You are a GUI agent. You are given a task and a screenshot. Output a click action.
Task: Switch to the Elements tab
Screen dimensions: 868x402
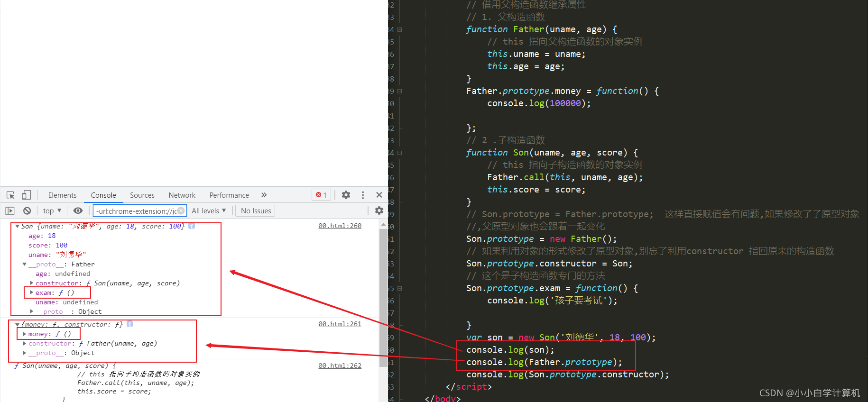coord(62,195)
